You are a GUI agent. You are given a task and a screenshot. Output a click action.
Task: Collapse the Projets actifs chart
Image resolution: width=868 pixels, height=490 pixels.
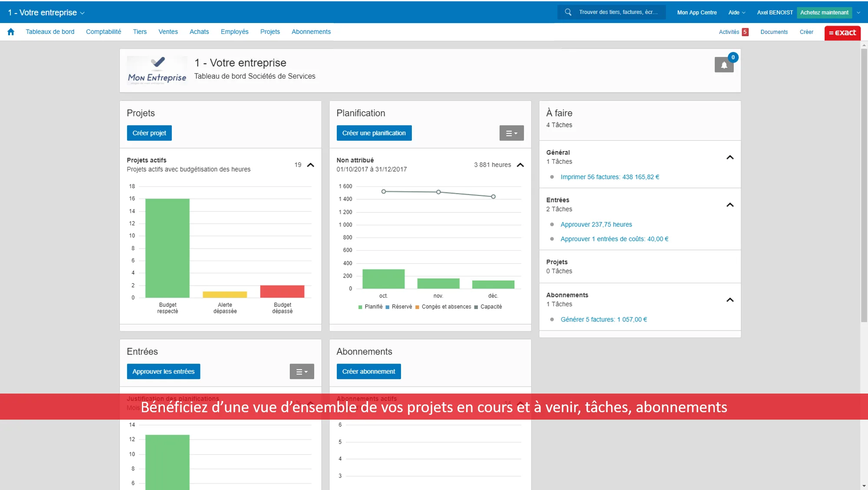click(310, 165)
